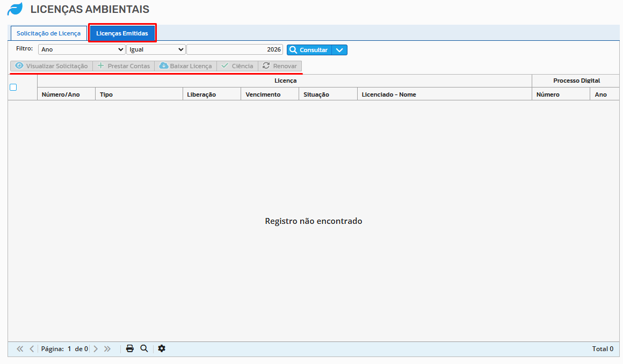This screenshot has height=364, width=623.
Task: Click the Prestar Contas button
Action: [x=124, y=66]
